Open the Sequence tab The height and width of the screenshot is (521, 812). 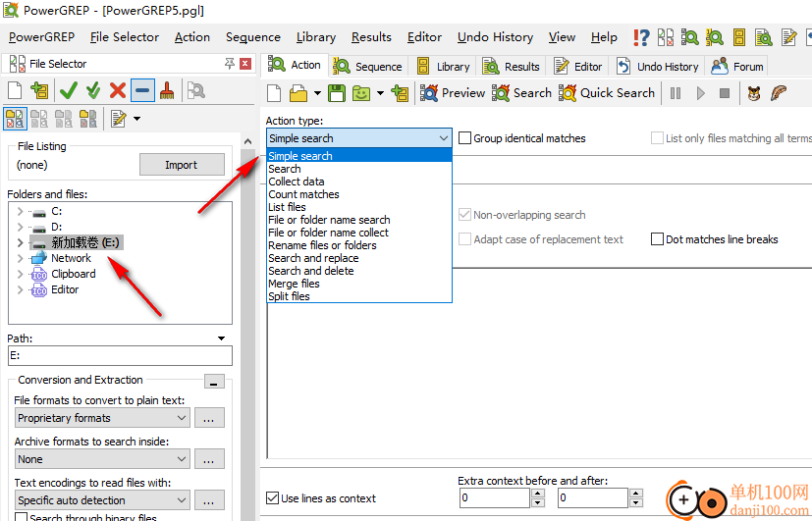pos(368,66)
